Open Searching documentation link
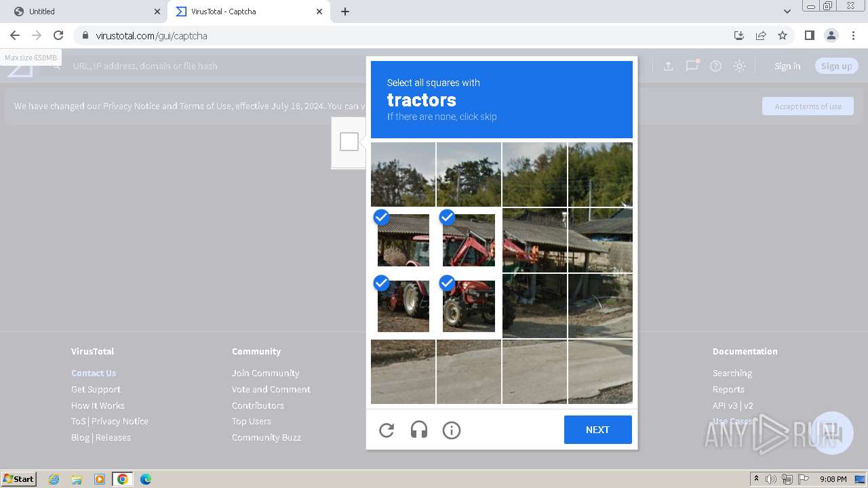Screen dimensions: 868x488 (x=732, y=373)
